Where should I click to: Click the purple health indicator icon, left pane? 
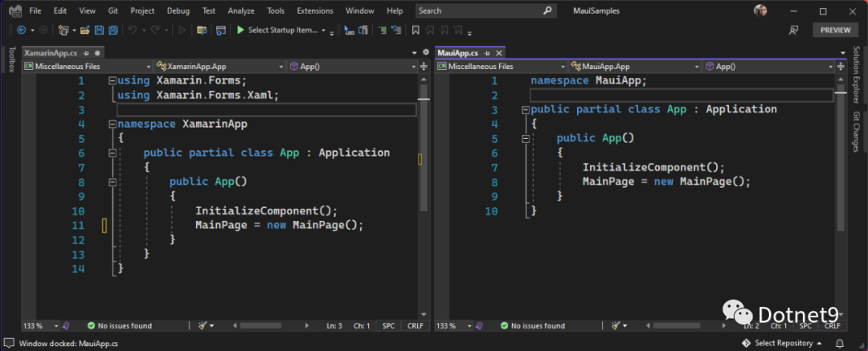[x=66, y=325]
